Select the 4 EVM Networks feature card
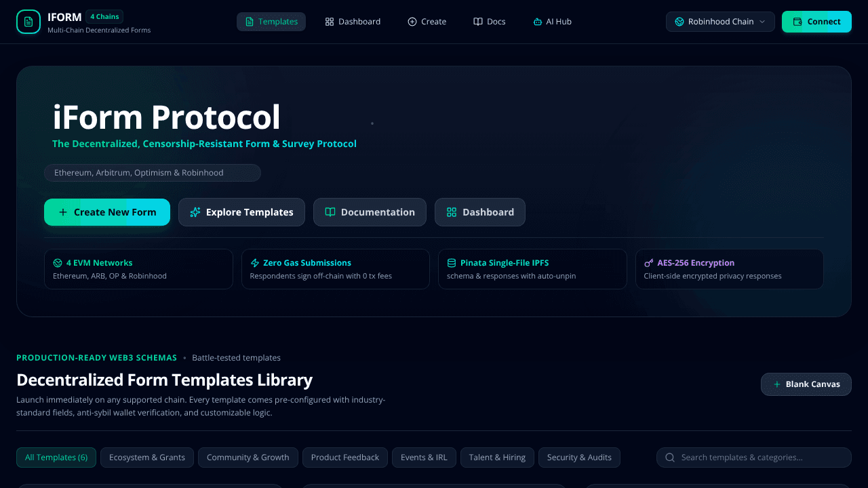This screenshot has width=868, height=488. click(138, 269)
